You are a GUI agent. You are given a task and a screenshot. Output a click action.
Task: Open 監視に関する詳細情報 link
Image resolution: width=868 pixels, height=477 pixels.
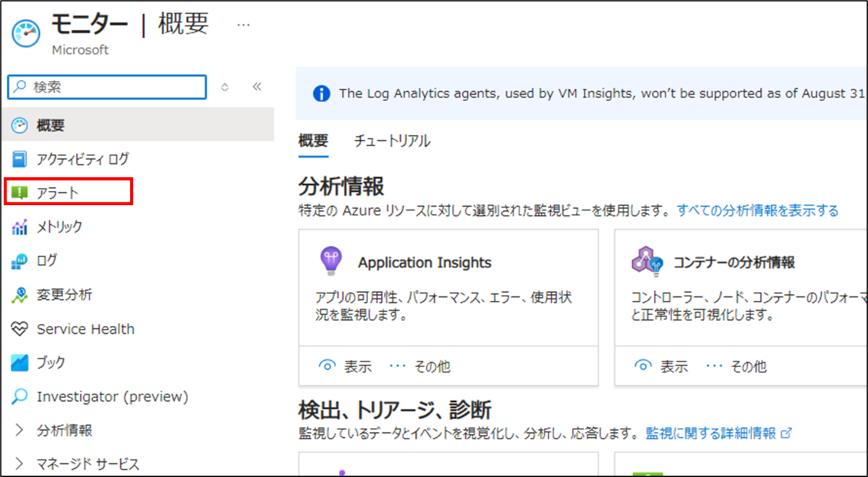(x=711, y=433)
